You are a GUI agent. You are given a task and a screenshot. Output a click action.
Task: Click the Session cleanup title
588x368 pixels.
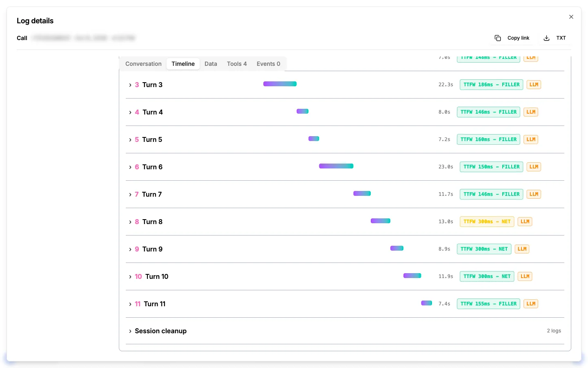point(160,331)
